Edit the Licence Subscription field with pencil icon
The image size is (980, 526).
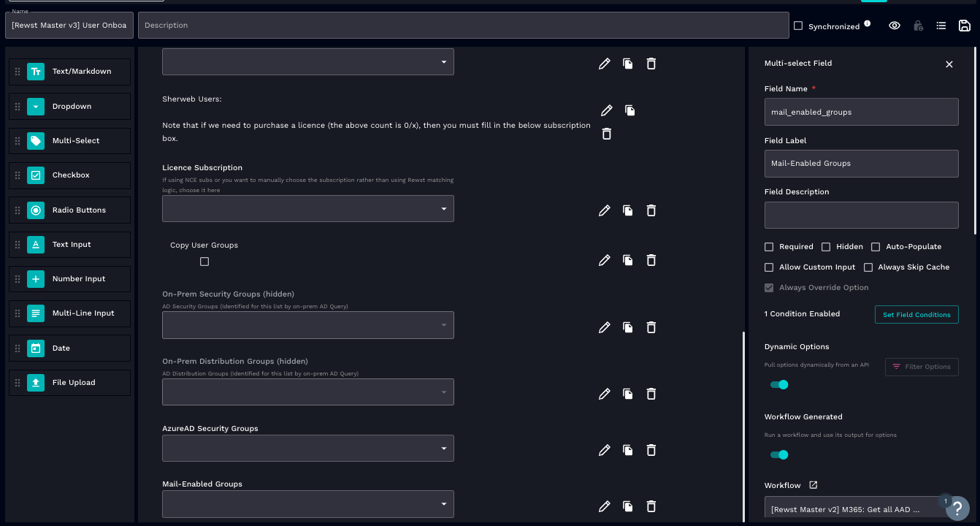[604, 210]
